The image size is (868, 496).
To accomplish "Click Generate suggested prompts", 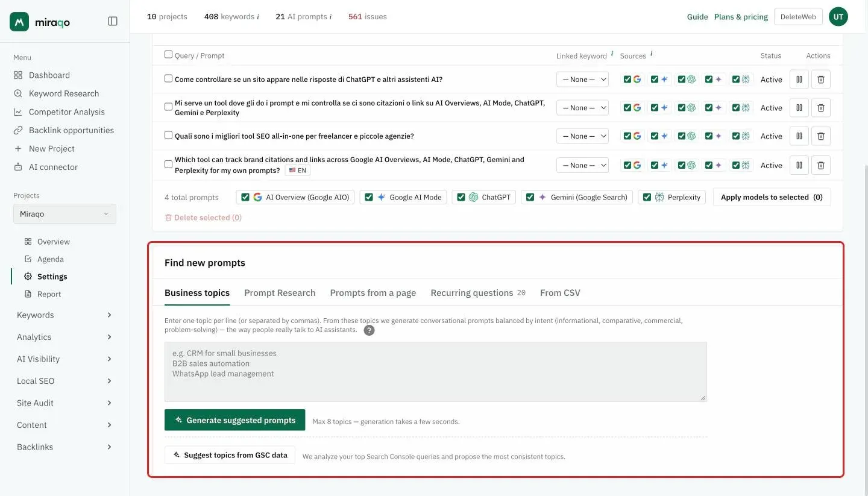I will tap(235, 420).
